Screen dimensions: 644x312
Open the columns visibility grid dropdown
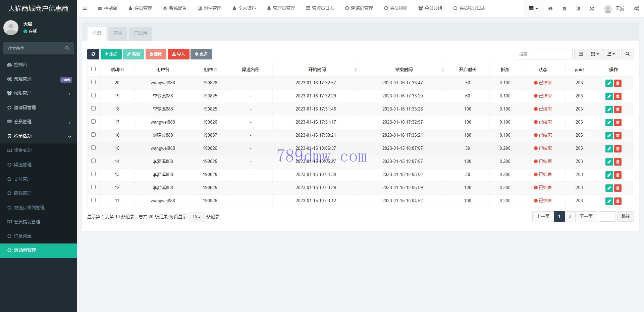click(x=594, y=54)
